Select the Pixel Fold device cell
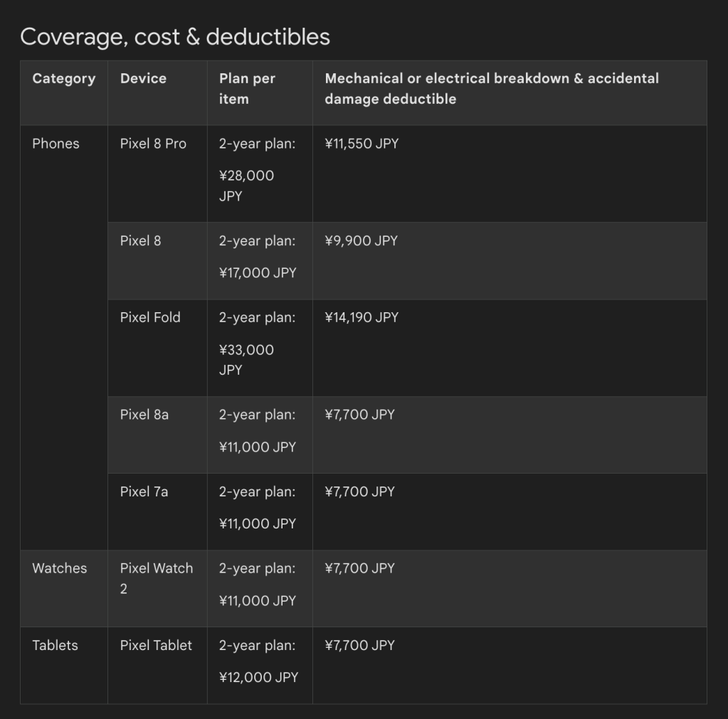The image size is (728, 719). (x=150, y=318)
